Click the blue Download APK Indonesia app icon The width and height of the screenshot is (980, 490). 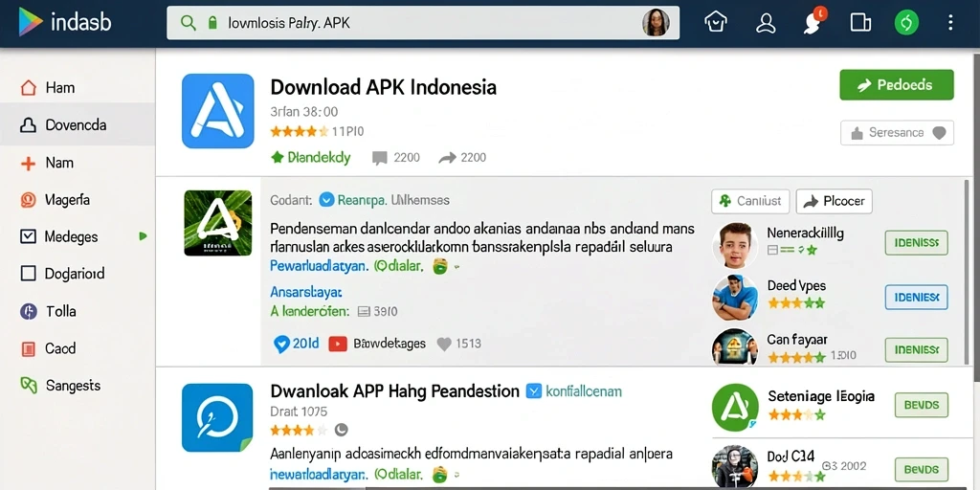tap(217, 111)
